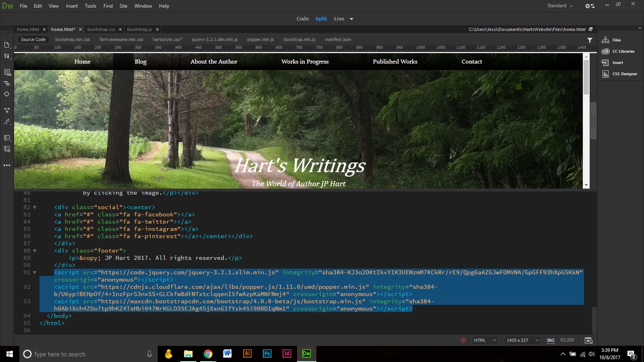Click in the Type here to search box
The width and height of the screenshot is (644, 362).
89,354
